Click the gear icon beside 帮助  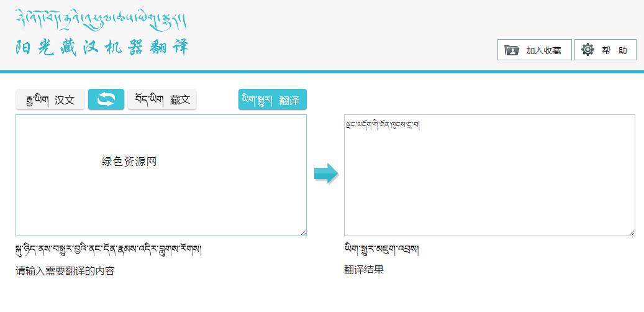587,50
